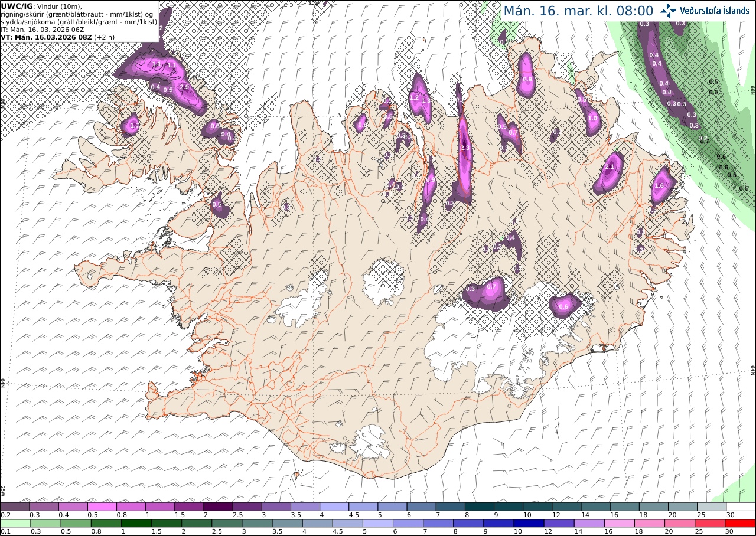Select the upper scale swatch starting at 0.2
Image resolution: width=756 pixels, height=536 pixels.
[15, 506]
